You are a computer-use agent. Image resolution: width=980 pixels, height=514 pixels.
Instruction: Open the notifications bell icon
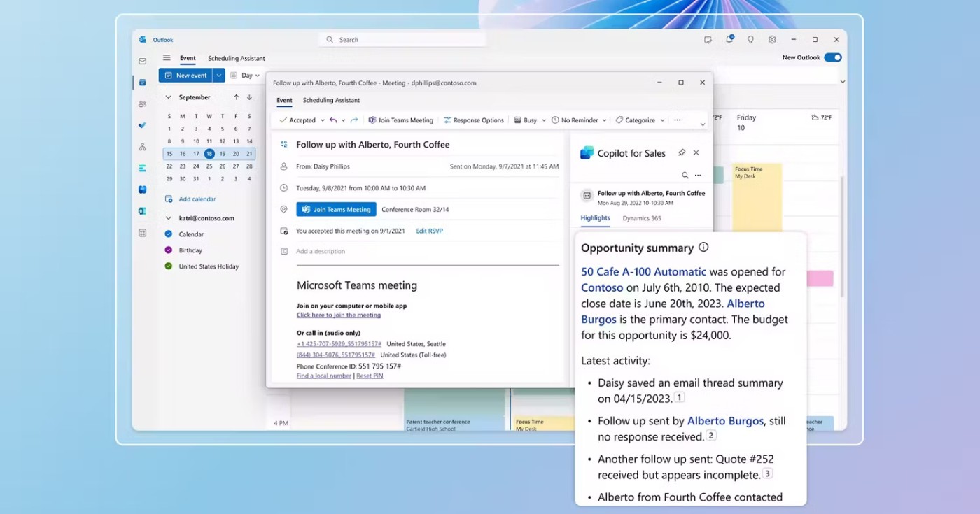point(729,40)
